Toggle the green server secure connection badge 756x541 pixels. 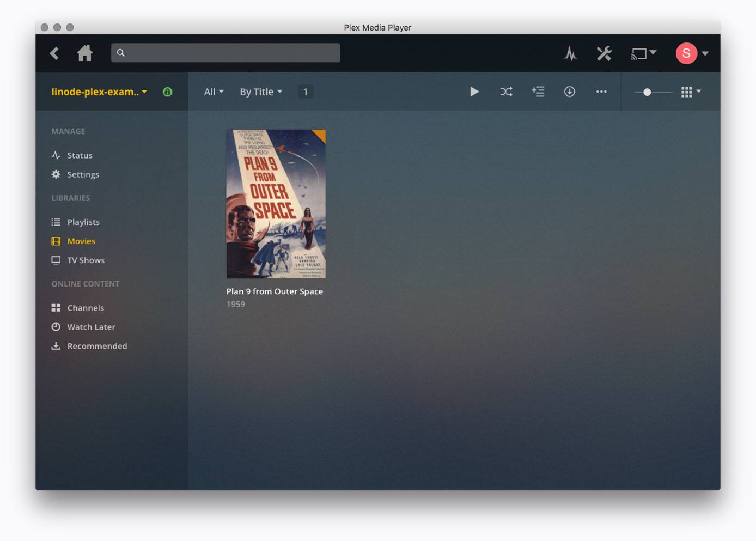167,92
